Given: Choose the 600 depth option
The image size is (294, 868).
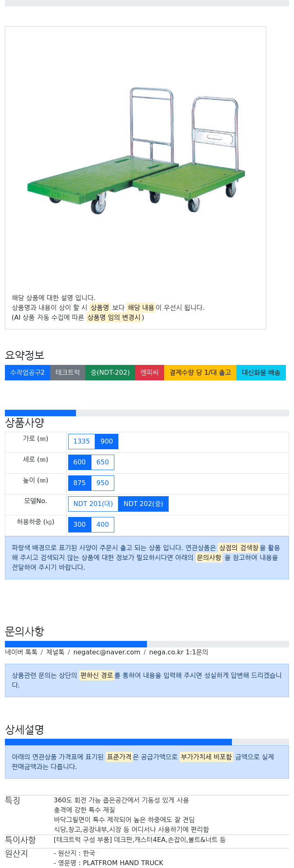Looking at the screenshot, I should (x=80, y=462).
